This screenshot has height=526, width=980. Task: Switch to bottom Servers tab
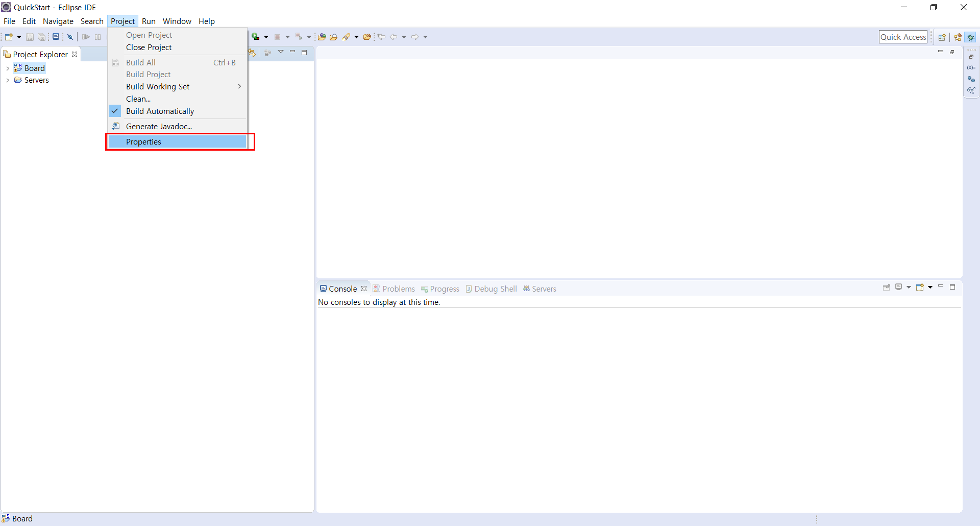click(x=540, y=289)
